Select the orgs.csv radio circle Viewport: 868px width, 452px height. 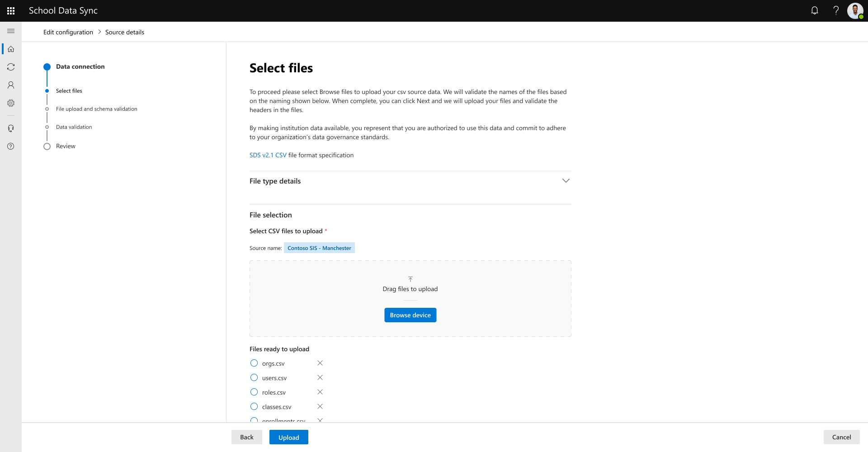(x=254, y=363)
